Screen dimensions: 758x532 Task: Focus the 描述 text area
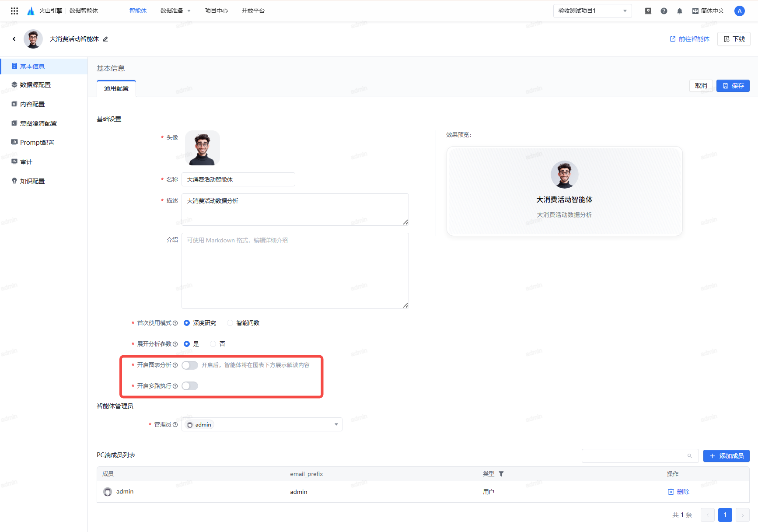pyautogui.click(x=295, y=210)
